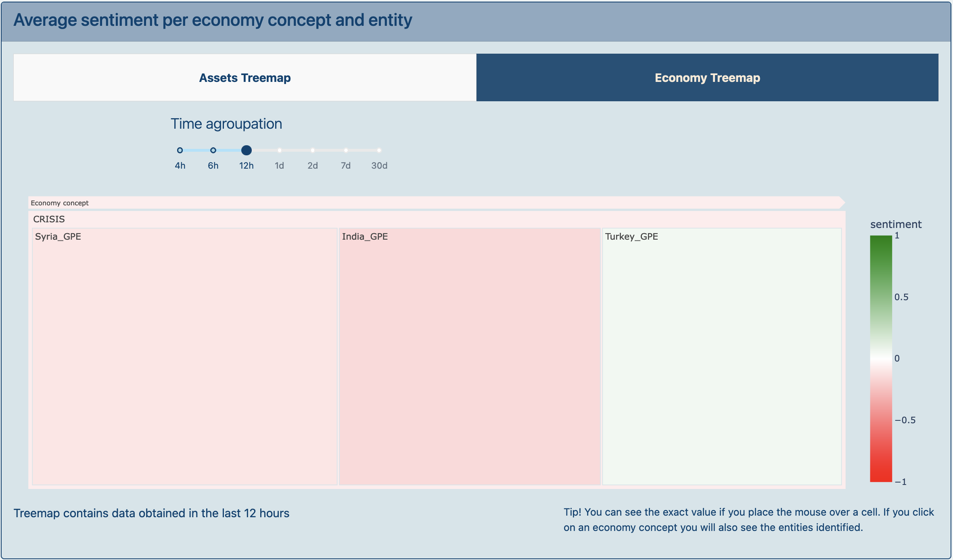This screenshot has height=560, width=953.
Task: Select the Turkey_GPE treemap cell
Action: [722, 357]
